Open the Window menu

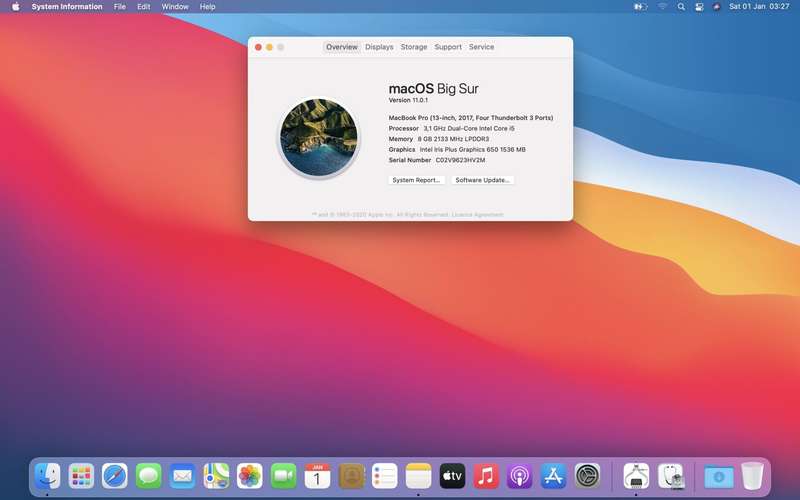[175, 7]
